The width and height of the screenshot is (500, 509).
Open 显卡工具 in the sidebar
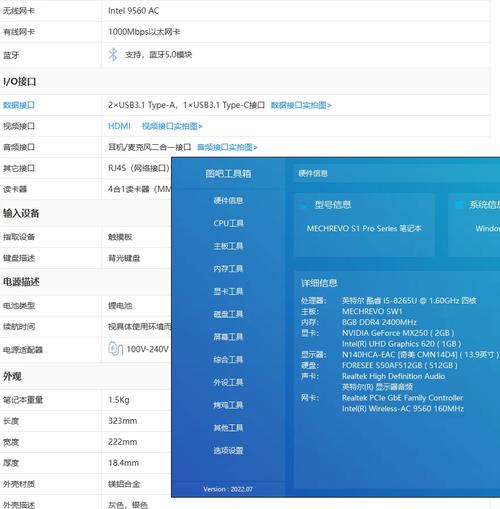pyautogui.click(x=228, y=291)
